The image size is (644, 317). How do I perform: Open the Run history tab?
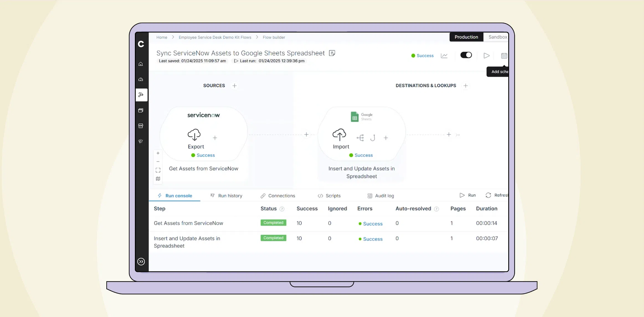point(226,196)
